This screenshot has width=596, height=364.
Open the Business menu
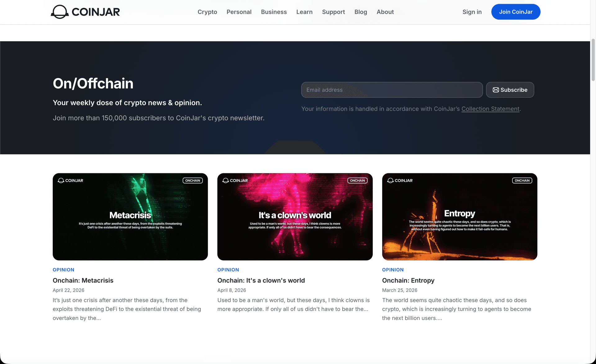[x=274, y=12]
